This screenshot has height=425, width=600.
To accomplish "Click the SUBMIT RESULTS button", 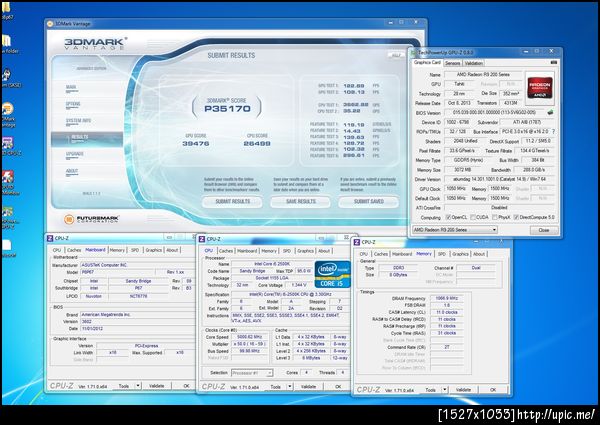I will coord(232,202).
